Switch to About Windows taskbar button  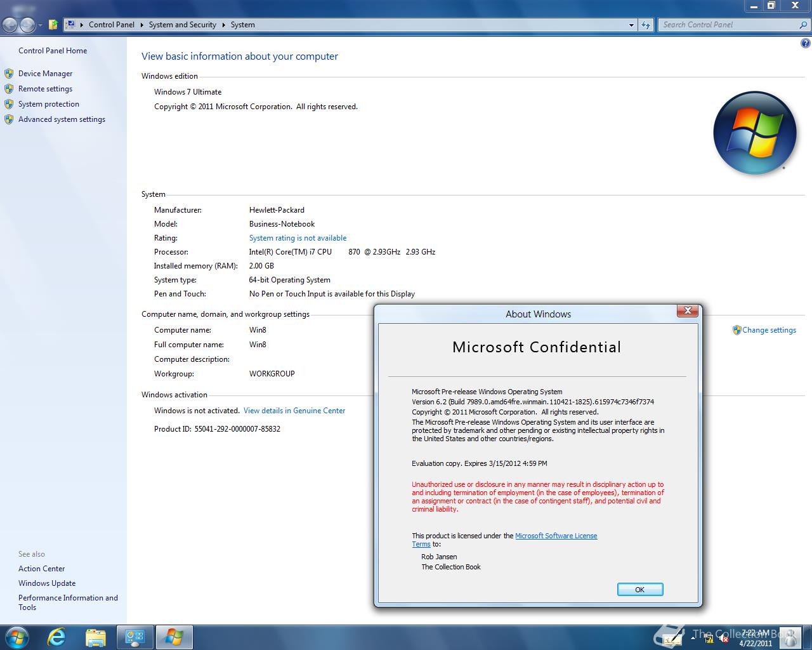pos(174,637)
